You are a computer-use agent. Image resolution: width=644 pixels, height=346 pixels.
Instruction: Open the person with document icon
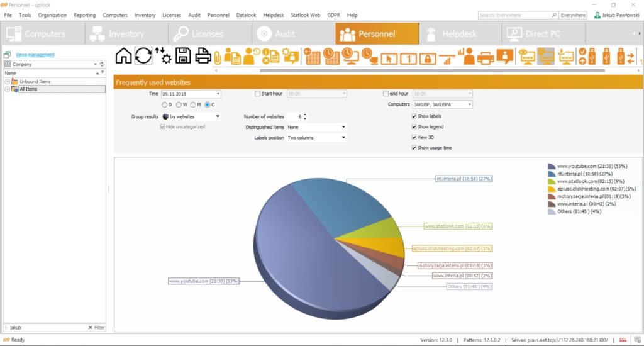[233, 56]
